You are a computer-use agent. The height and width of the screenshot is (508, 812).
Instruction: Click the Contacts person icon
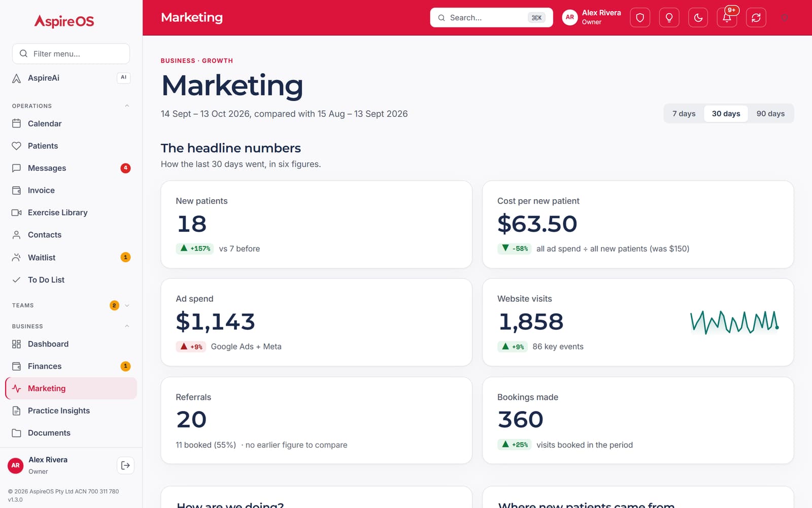(17, 235)
